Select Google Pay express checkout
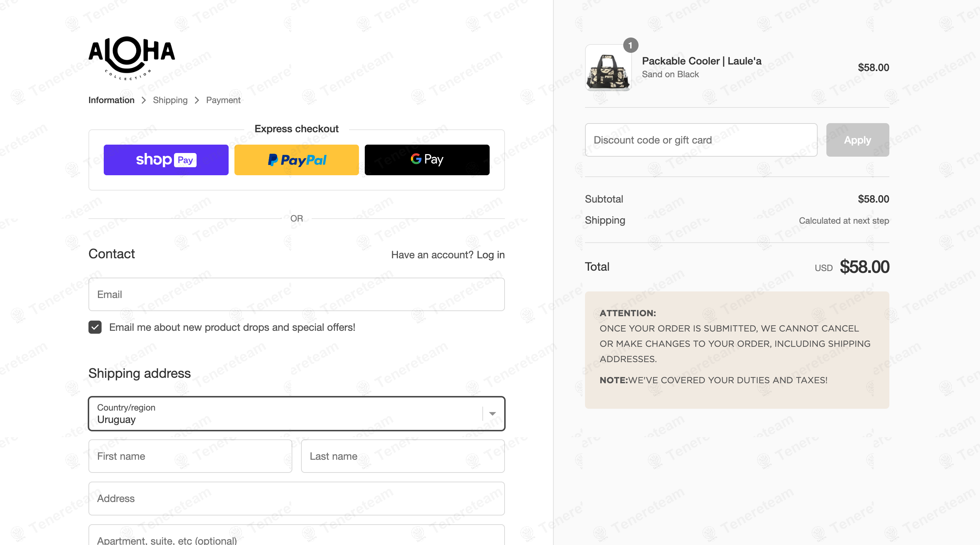980x545 pixels. point(427,160)
